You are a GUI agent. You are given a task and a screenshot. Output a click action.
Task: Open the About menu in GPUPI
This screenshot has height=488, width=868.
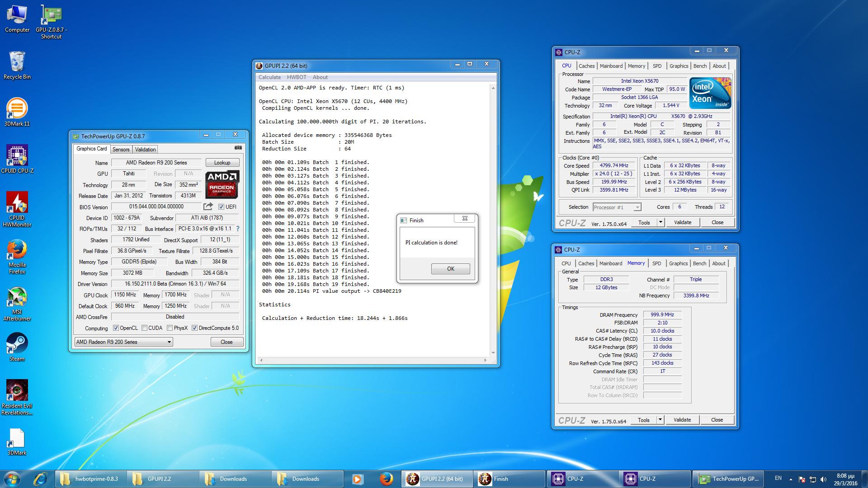(320, 77)
